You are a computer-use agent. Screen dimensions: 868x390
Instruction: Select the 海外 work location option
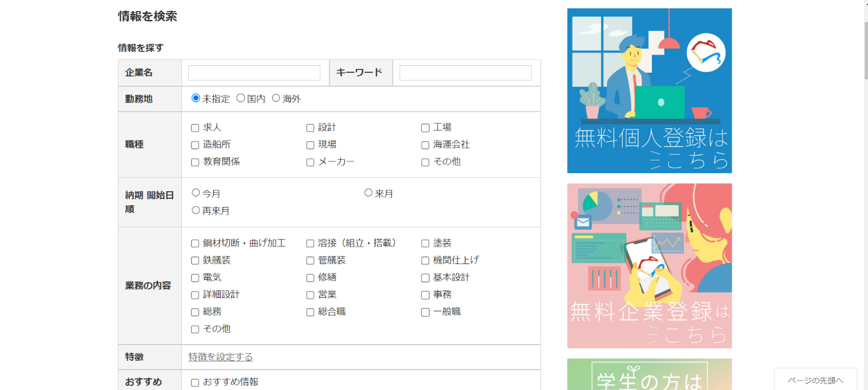pyautogui.click(x=276, y=99)
